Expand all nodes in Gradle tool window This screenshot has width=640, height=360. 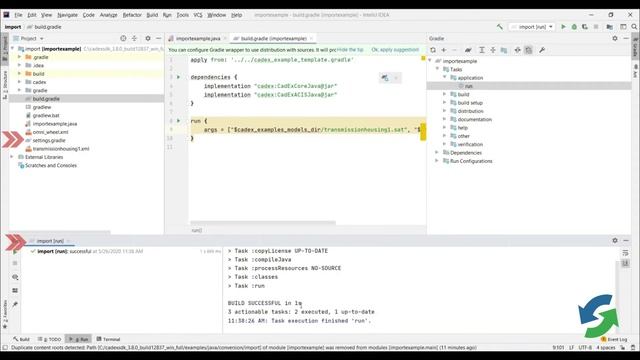[x=482, y=50]
